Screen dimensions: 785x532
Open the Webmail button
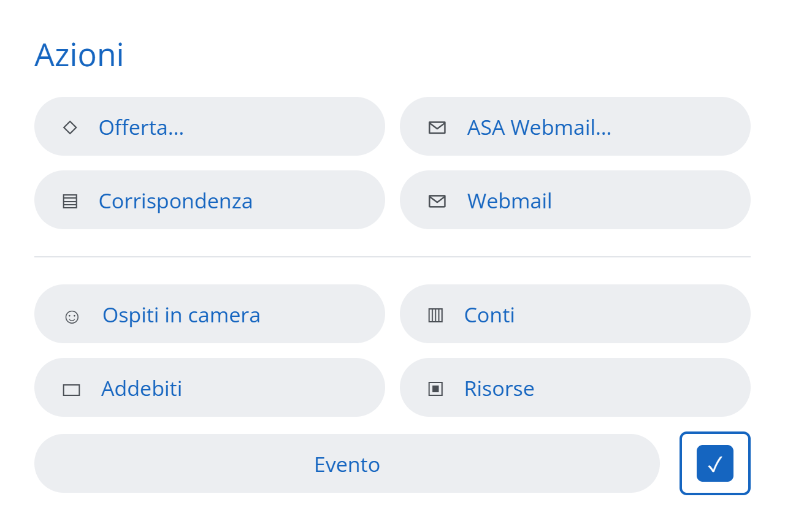[575, 200]
